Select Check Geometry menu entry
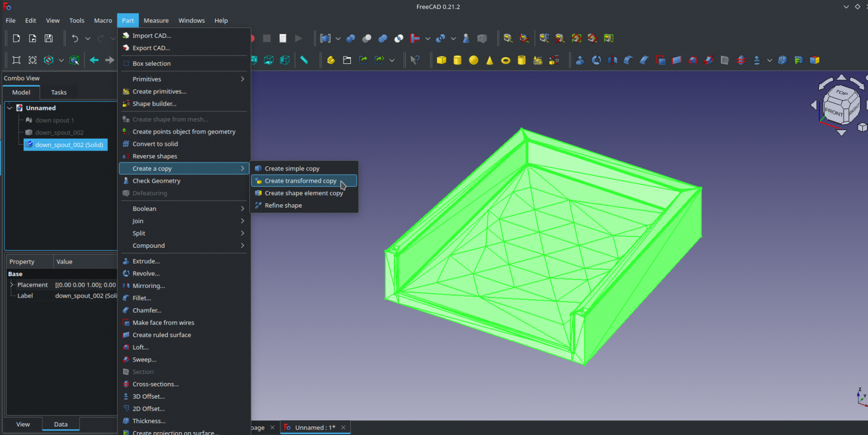Screen dimensions: 868x435 184,181
